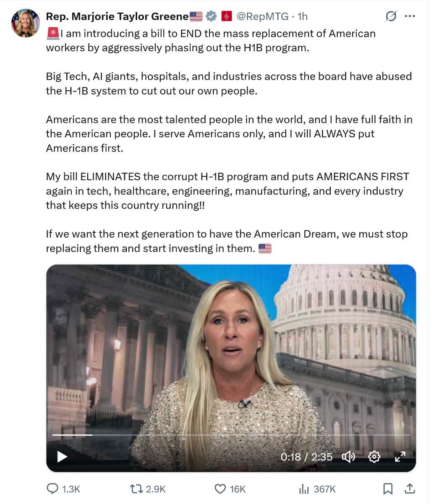Play the video with play button
The image size is (434, 504).
62,457
